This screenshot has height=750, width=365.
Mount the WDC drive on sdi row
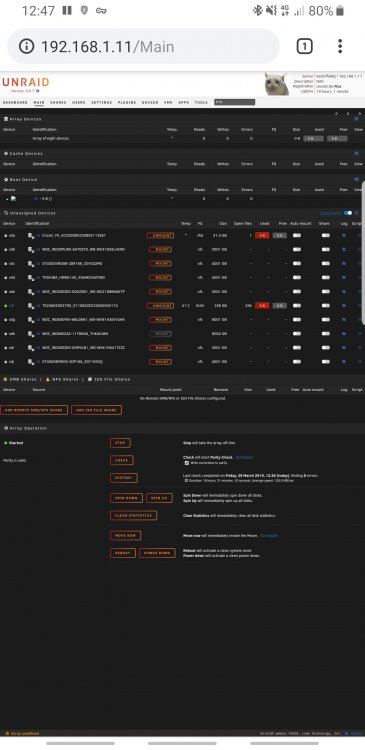160,348
